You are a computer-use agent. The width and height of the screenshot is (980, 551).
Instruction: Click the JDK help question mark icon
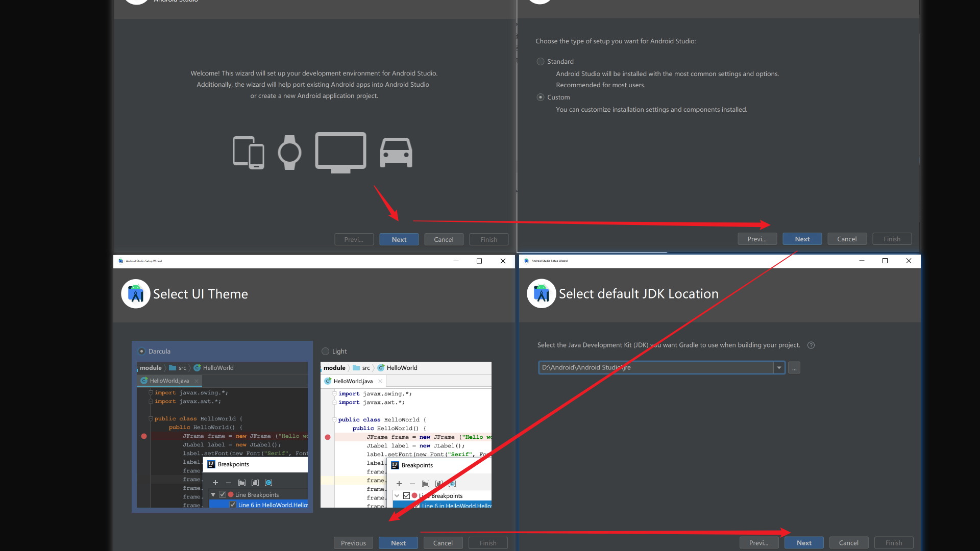click(811, 345)
